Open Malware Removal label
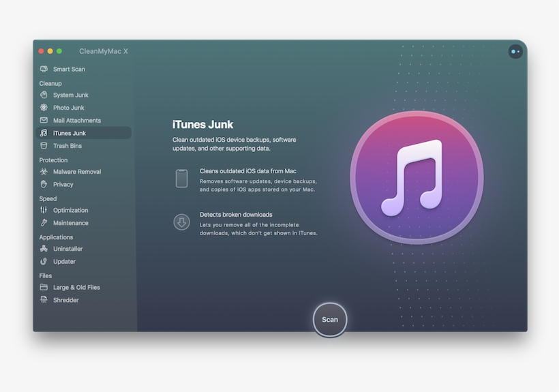 77,171
